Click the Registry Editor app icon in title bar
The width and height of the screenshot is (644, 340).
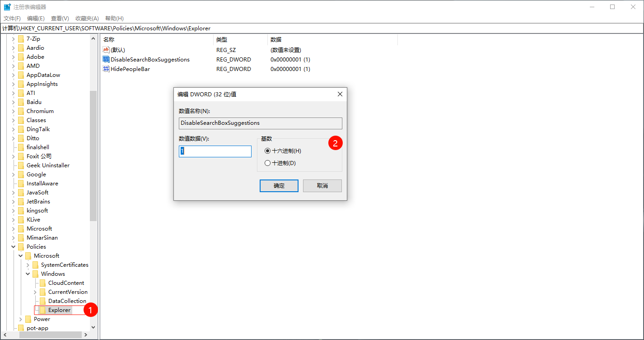[7, 7]
